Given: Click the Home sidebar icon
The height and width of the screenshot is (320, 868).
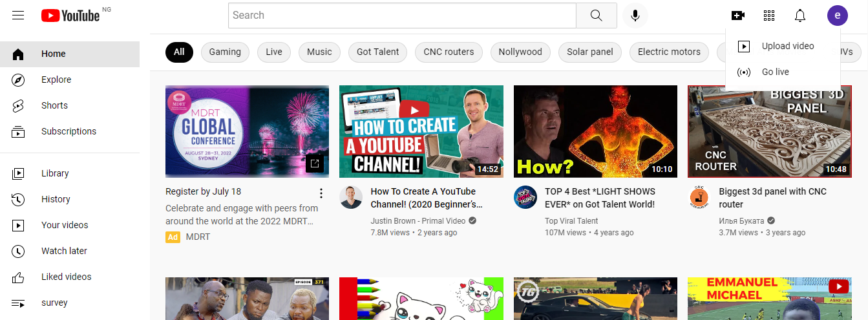Looking at the screenshot, I should click(x=18, y=54).
